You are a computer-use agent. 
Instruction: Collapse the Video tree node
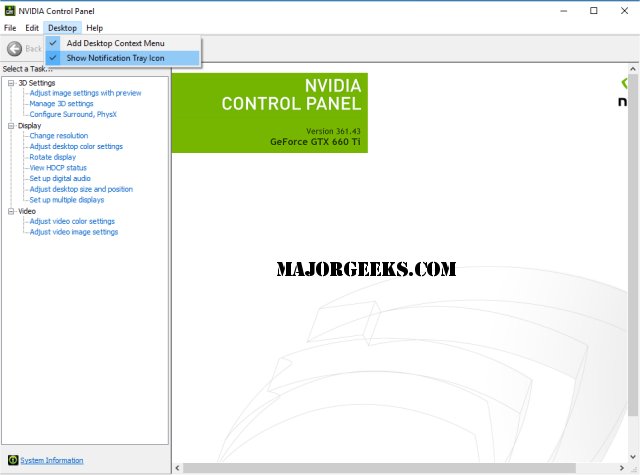coord(11,211)
